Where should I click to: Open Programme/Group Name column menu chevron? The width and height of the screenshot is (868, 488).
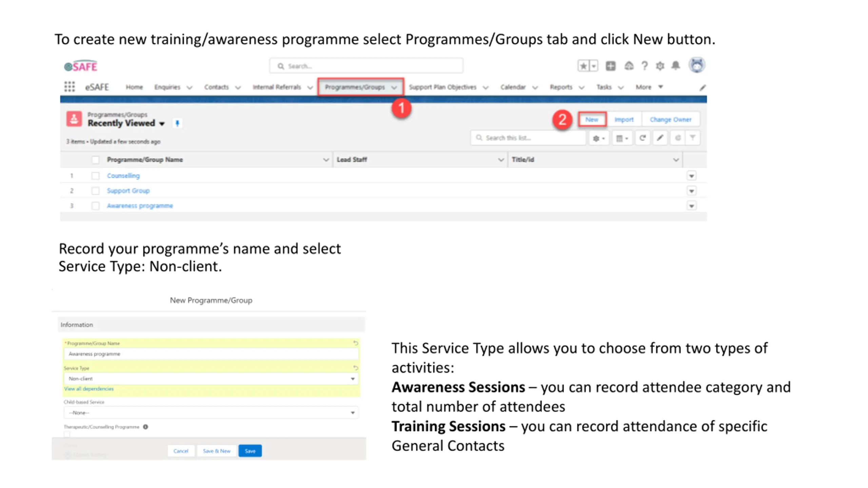click(x=326, y=160)
